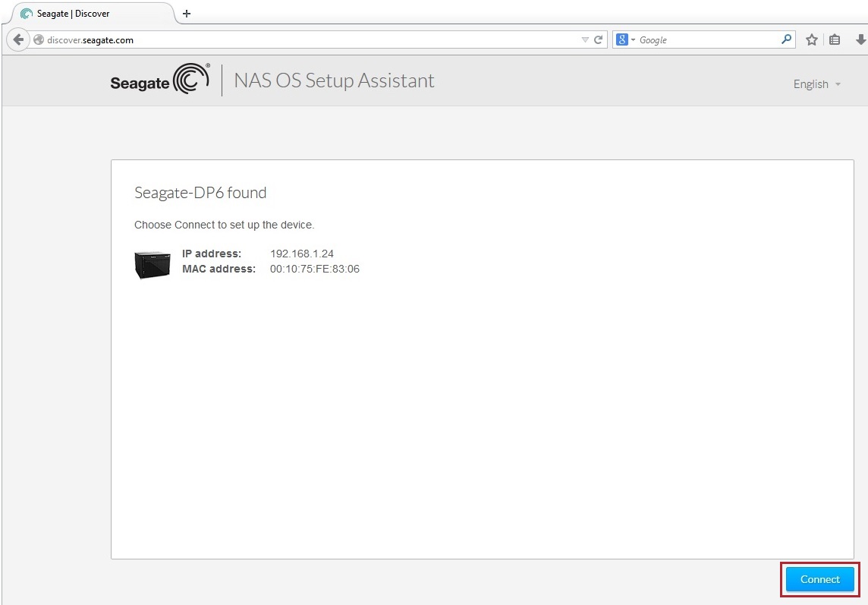Click 'Choose Connect to set up the device' text
Screen dimensions: 868x605
[224, 225]
